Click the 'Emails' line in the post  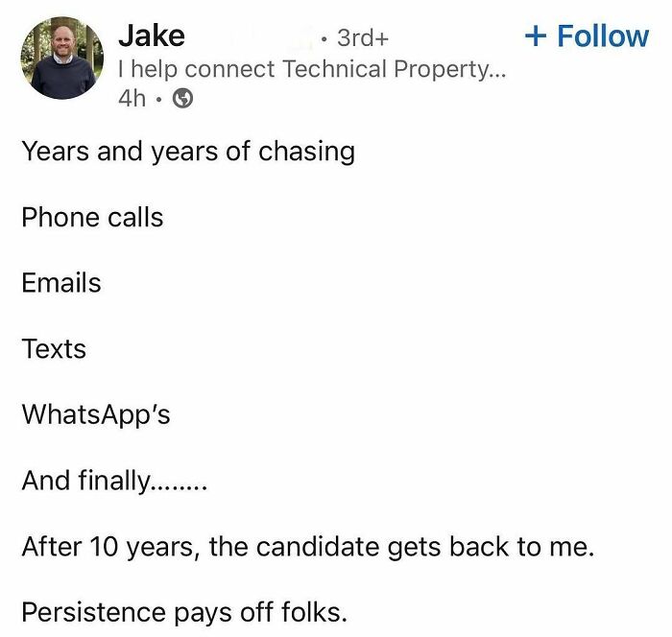click(61, 283)
